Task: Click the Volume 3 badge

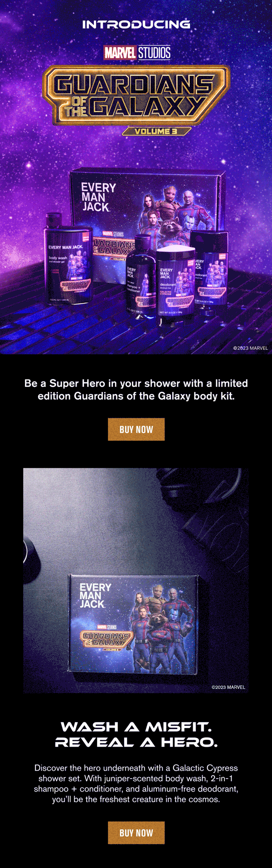Action: pyautogui.click(x=156, y=131)
